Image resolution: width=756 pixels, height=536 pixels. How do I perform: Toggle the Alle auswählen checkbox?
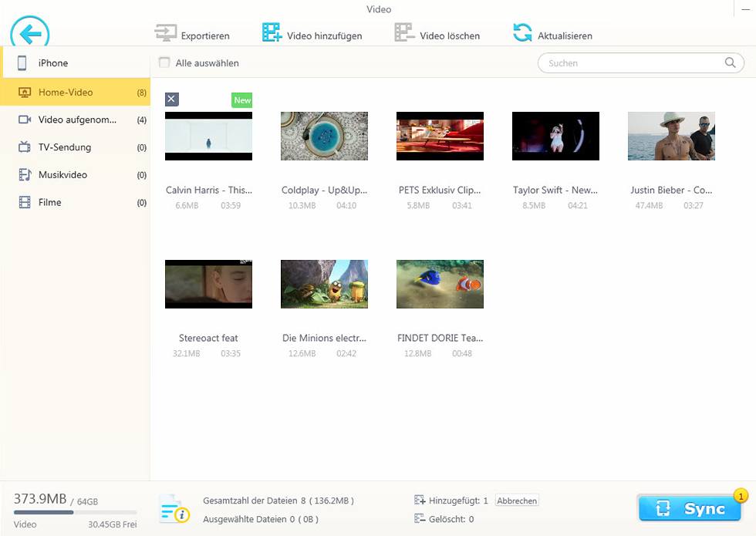164,62
